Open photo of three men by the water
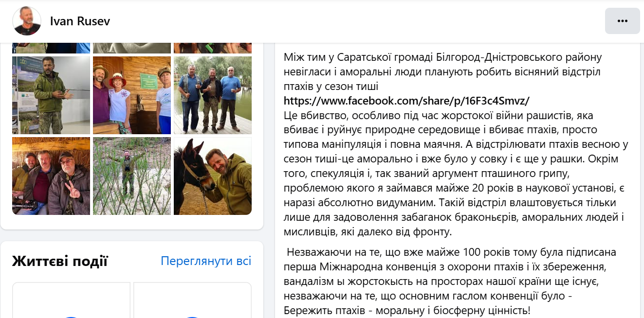 (x=213, y=95)
